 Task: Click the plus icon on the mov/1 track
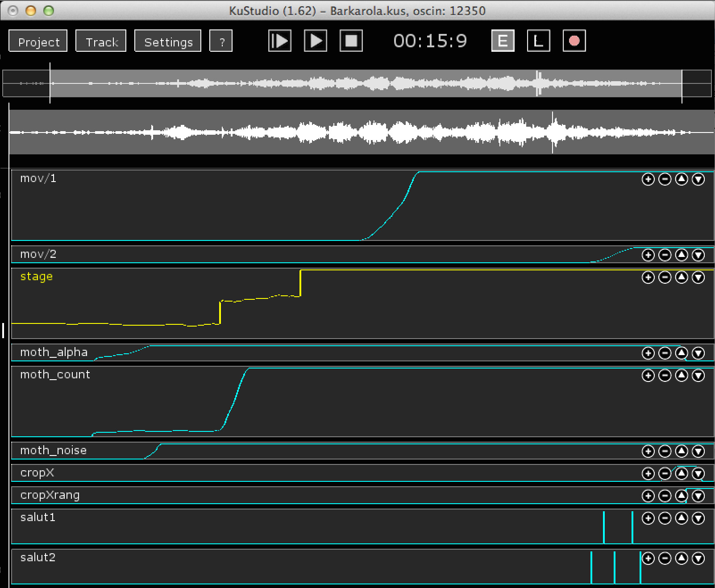pyautogui.click(x=648, y=179)
